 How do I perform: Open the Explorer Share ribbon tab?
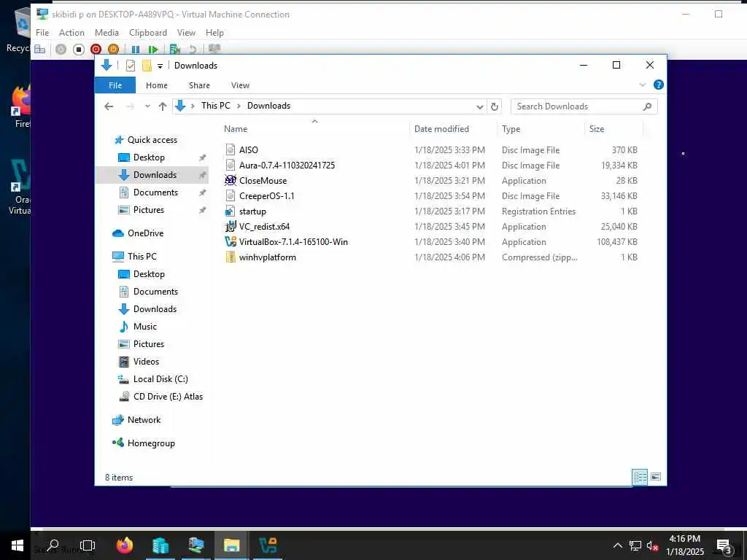[x=199, y=85]
